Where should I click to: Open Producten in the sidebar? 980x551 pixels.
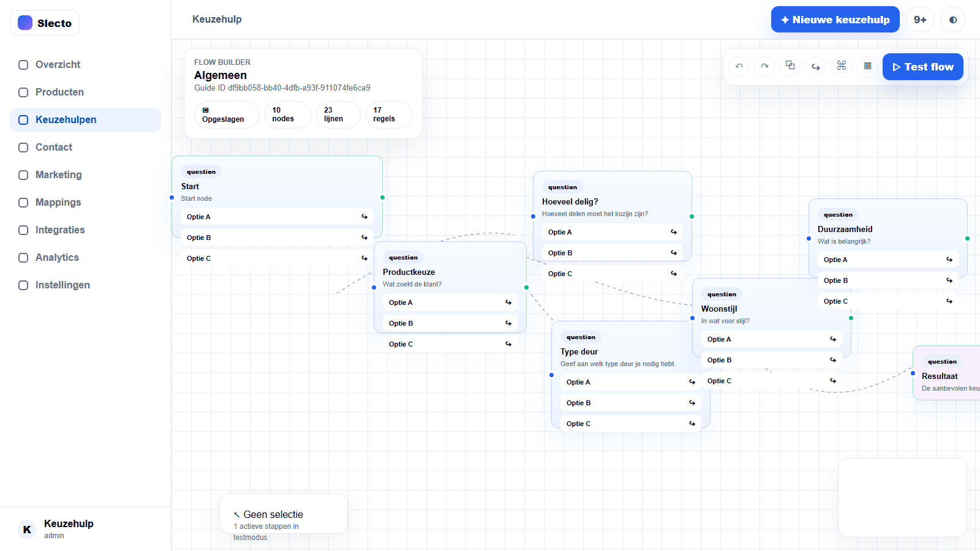(85, 92)
